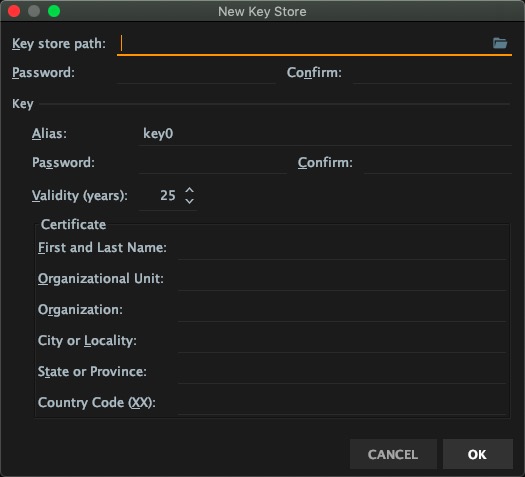Increase validity years with up arrow

point(190,190)
